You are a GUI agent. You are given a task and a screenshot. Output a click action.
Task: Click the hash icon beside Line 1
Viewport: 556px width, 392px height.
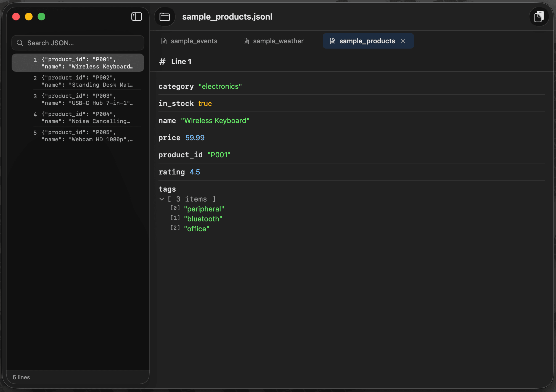click(162, 61)
